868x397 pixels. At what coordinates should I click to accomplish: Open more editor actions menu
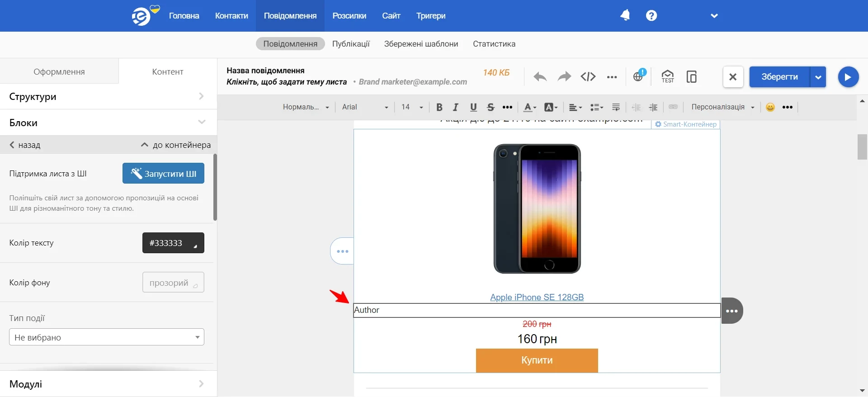612,77
